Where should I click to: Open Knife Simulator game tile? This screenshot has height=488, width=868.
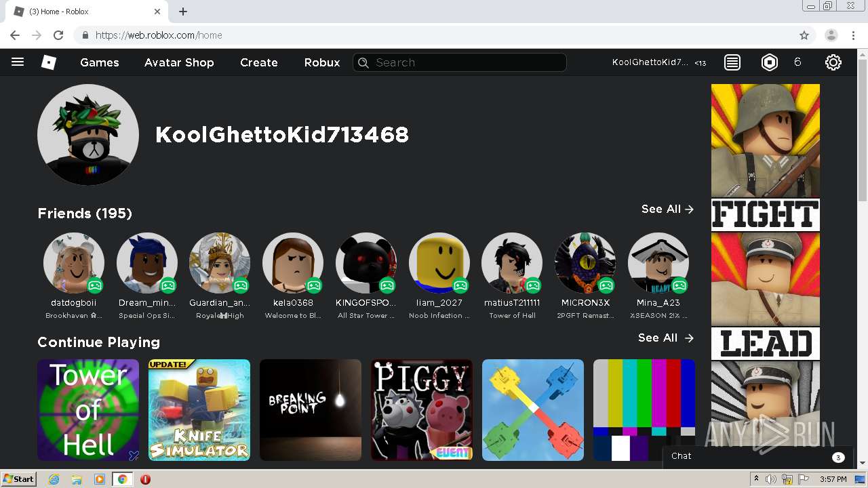click(199, 410)
